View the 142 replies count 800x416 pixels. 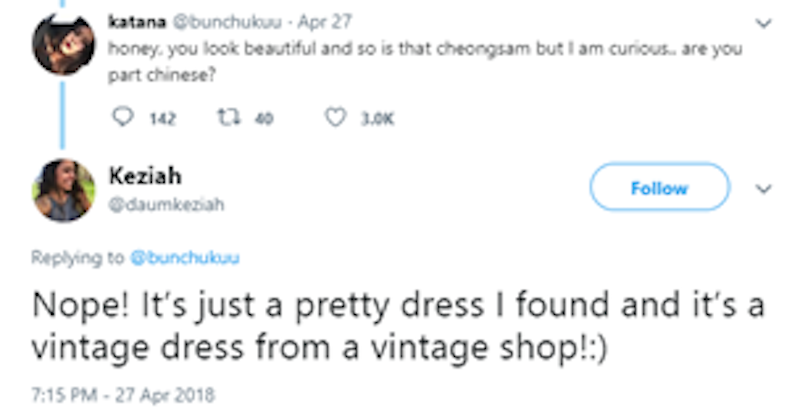[162, 118]
